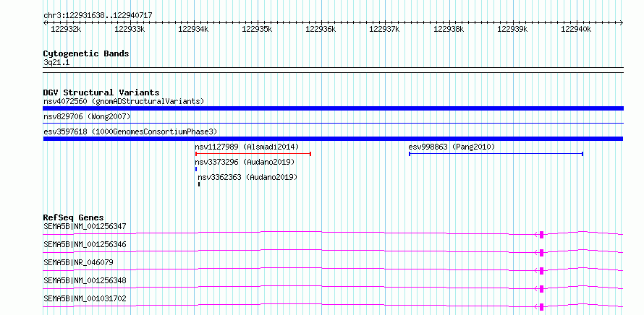
Task: Click the magenta exon of NM_001256346
Action: tap(541, 253)
